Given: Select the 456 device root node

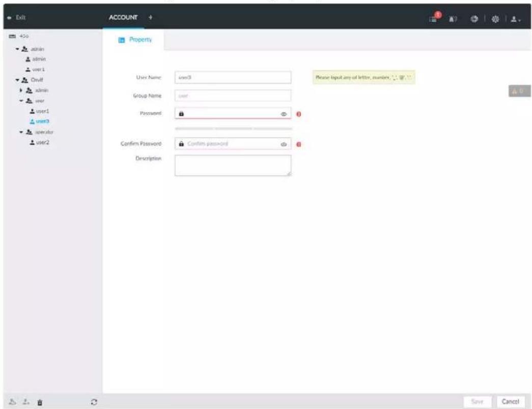Looking at the screenshot, I should coord(19,36).
